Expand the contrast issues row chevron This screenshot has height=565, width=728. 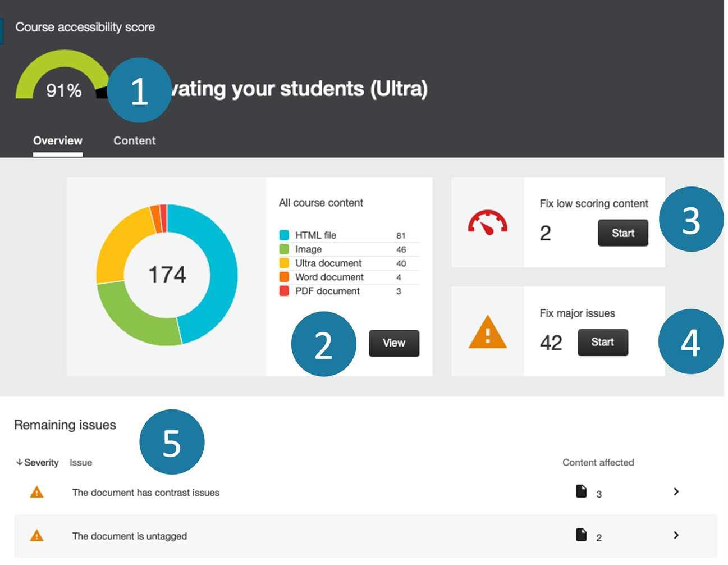pos(676,492)
